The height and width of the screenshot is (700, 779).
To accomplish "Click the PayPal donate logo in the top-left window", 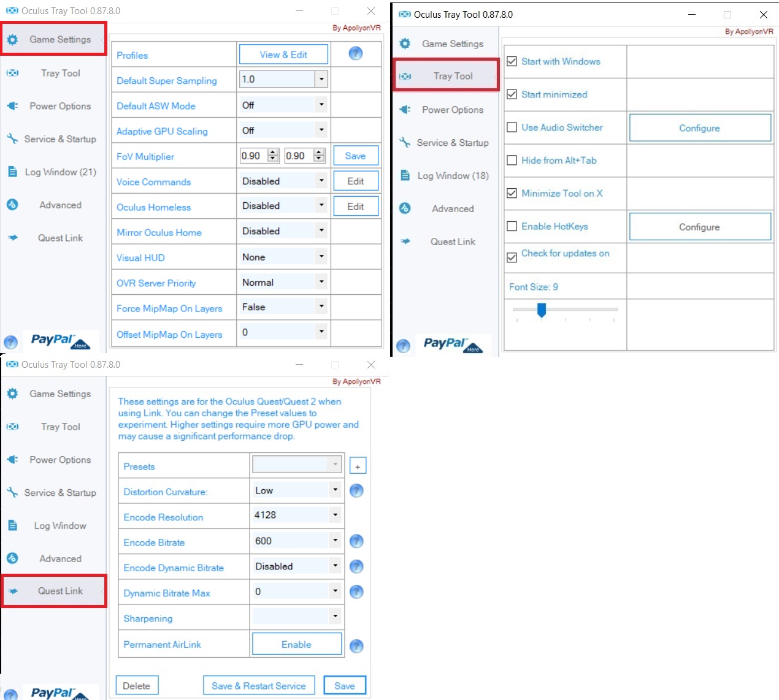I will click(x=61, y=341).
